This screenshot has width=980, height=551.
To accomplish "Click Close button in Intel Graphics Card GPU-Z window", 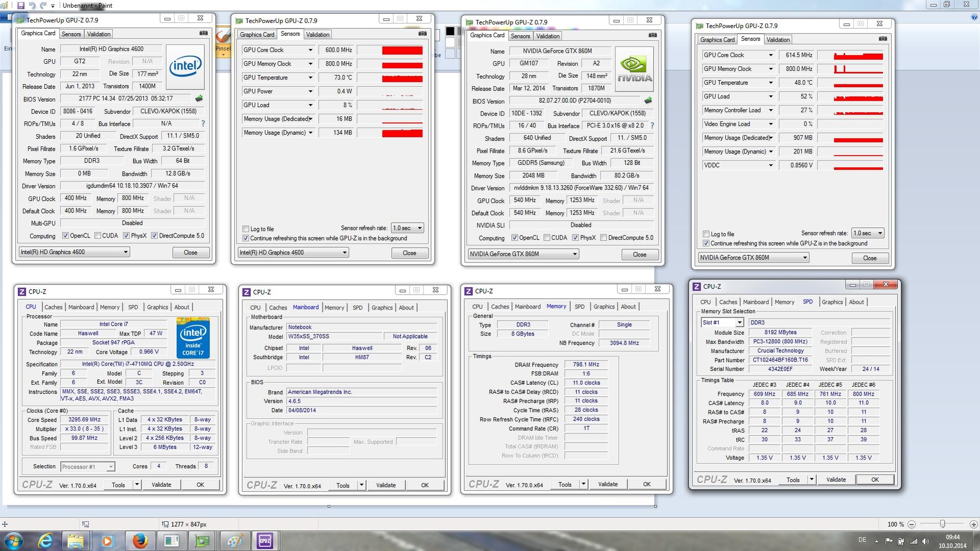I will coord(190,252).
